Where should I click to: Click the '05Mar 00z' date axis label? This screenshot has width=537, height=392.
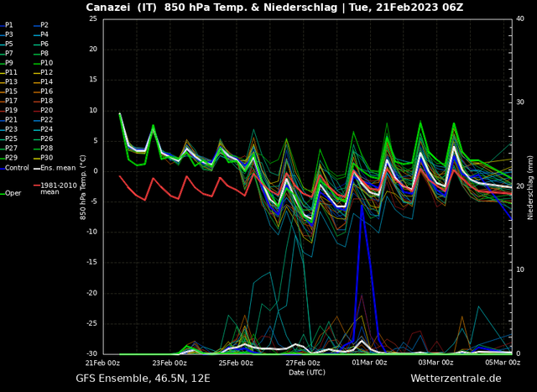tap(503, 363)
